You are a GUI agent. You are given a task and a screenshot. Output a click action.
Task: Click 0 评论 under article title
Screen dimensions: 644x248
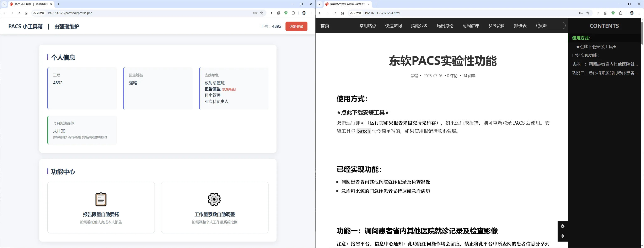click(452, 76)
